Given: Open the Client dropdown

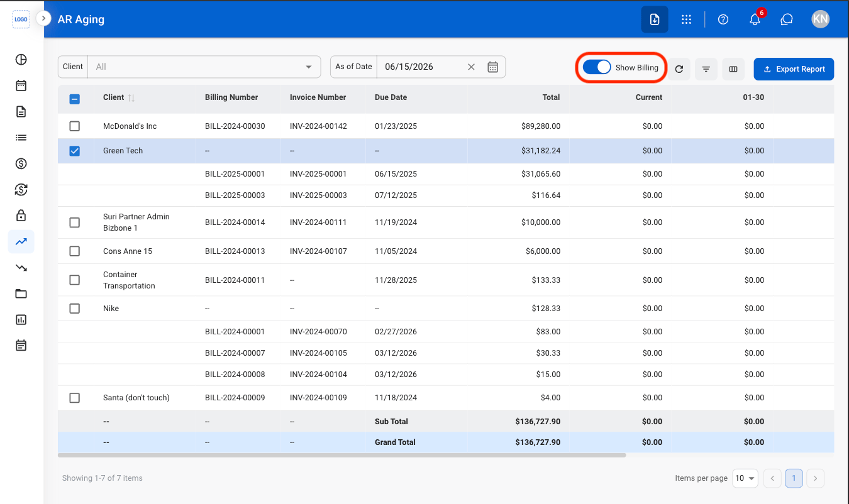Looking at the screenshot, I should click(204, 67).
